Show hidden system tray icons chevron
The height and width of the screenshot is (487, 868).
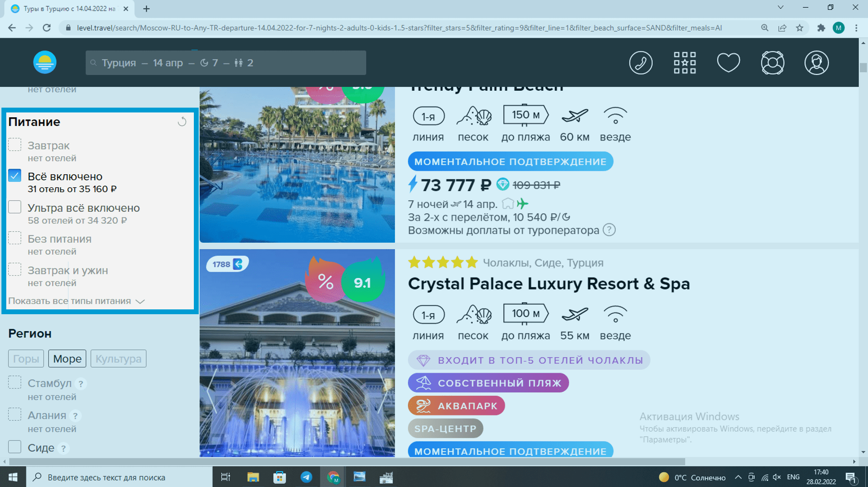click(738, 477)
